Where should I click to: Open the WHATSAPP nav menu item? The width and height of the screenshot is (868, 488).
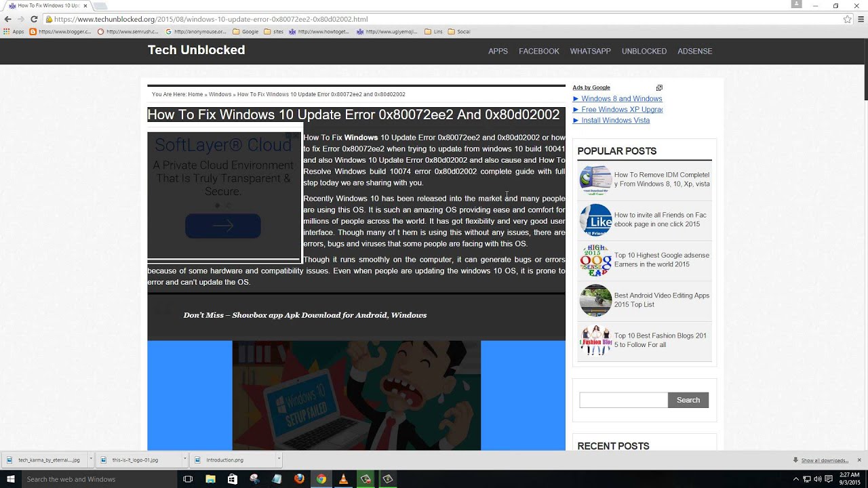(x=590, y=52)
